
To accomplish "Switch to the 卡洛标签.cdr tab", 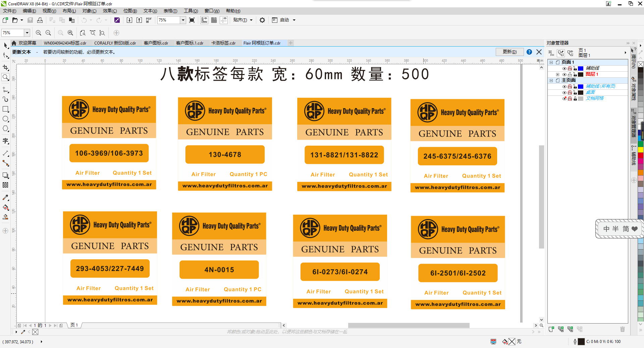I will tap(223, 43).
